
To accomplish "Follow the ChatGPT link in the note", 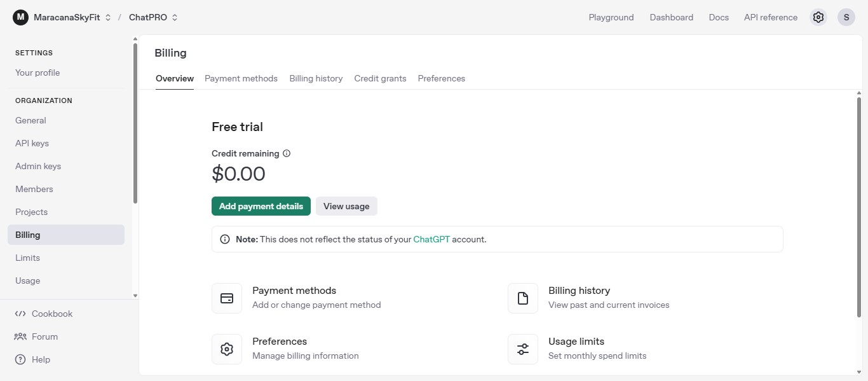I will (x=431, y=239).
